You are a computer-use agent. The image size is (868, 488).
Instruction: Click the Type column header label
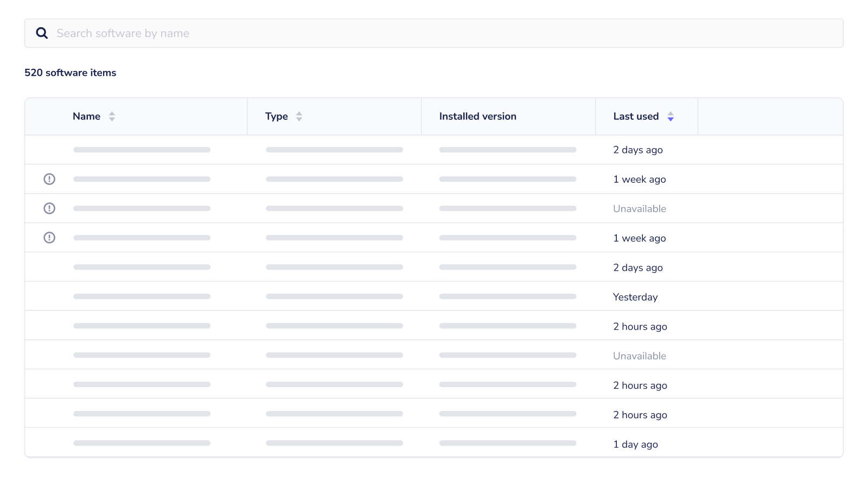tap(277, 117)
